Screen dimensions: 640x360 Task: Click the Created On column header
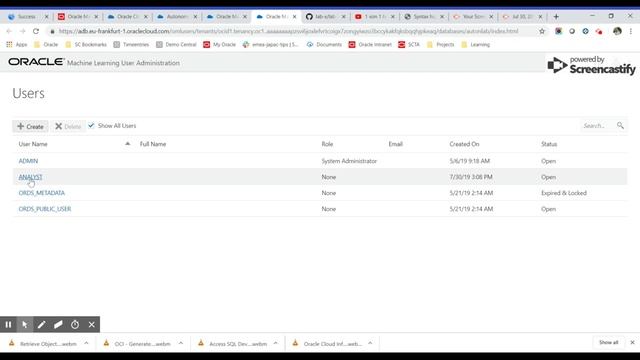tap(464, 144)
